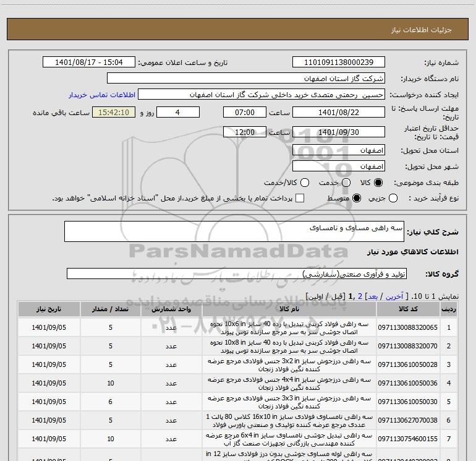Click quantity 10 in row 4
The height and width of the screenshot is (461, 476).
(x=111, y=383)
